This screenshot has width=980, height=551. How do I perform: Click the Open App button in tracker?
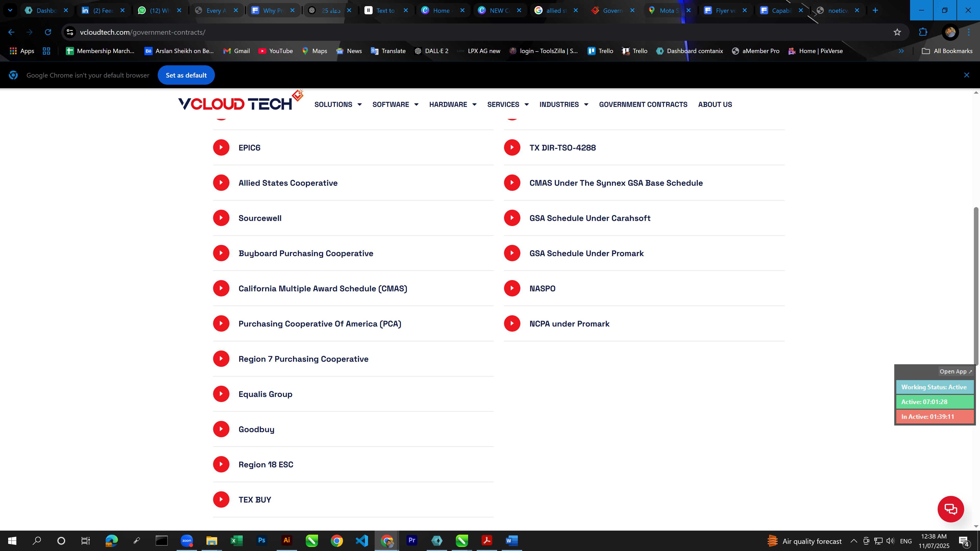956,371
